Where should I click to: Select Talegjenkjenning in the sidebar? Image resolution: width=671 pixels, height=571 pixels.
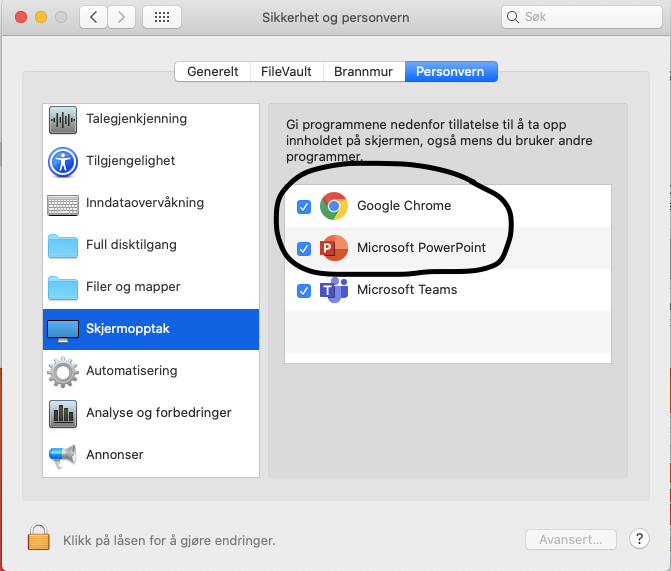point(136,119)
